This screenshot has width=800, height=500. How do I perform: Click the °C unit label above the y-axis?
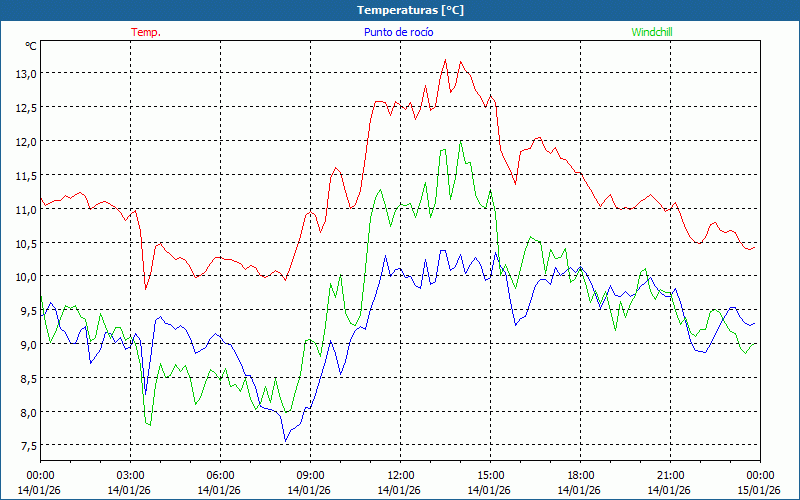coord(31,46)
